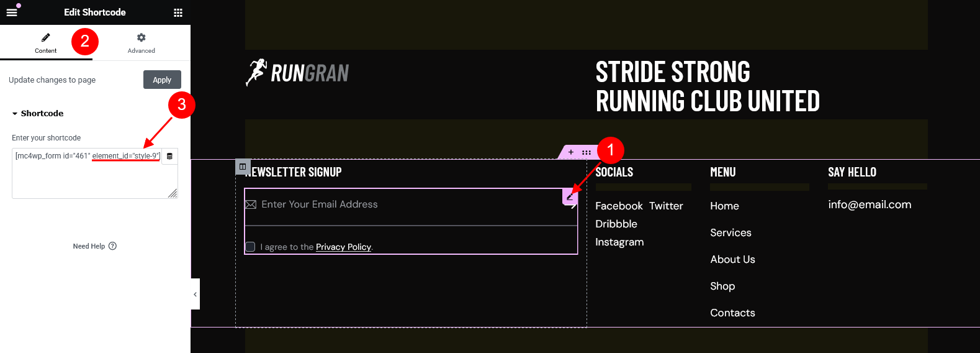
Task: Click the Apply button
Action: tap(162, 80)
